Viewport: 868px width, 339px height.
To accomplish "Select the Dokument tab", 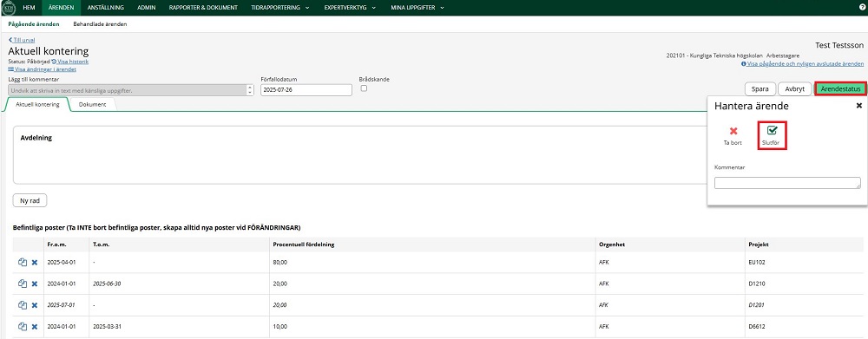I will coord(93,105).
